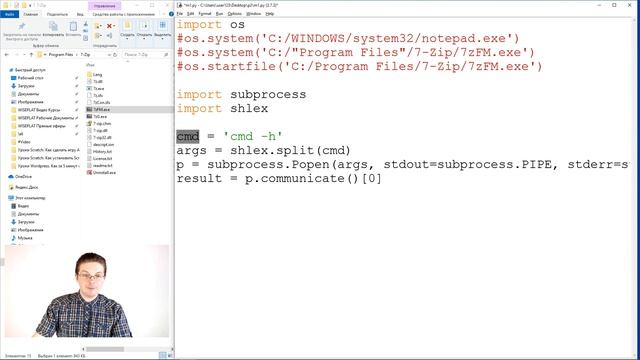This screenshot has width=640, height=360.
Task: Click the red X delete icon in ribbon
Action: pos(109,26)
